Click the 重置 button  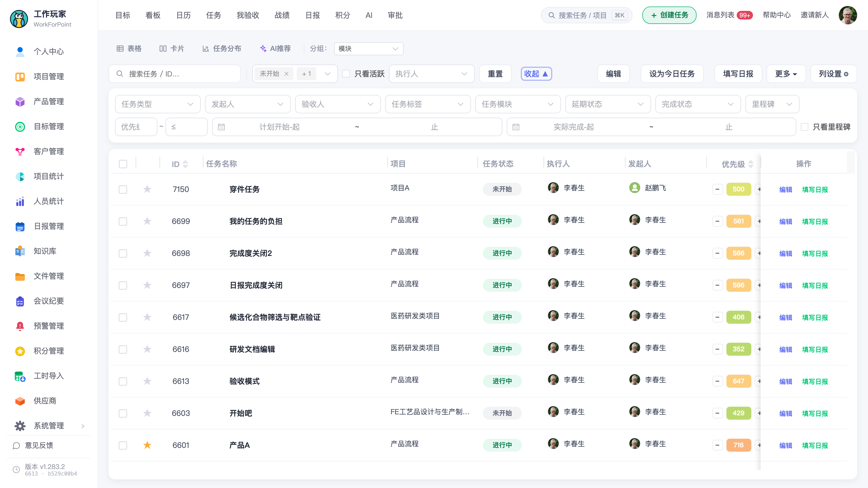tap(495, 74)
